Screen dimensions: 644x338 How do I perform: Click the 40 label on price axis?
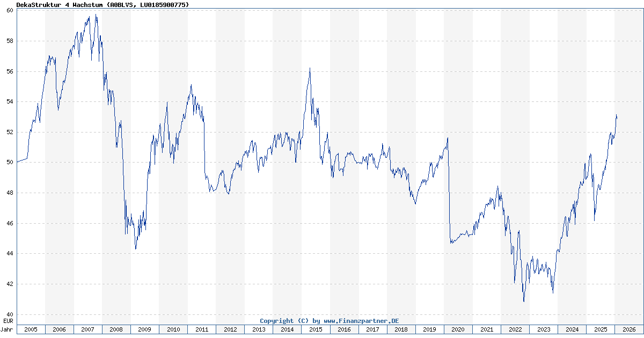(10, 314)
